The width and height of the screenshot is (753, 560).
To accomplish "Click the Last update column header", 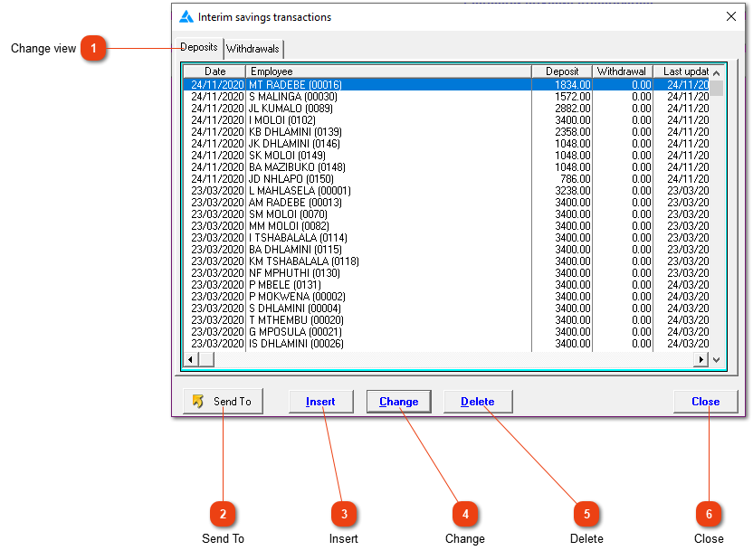I will click(681, 71).
